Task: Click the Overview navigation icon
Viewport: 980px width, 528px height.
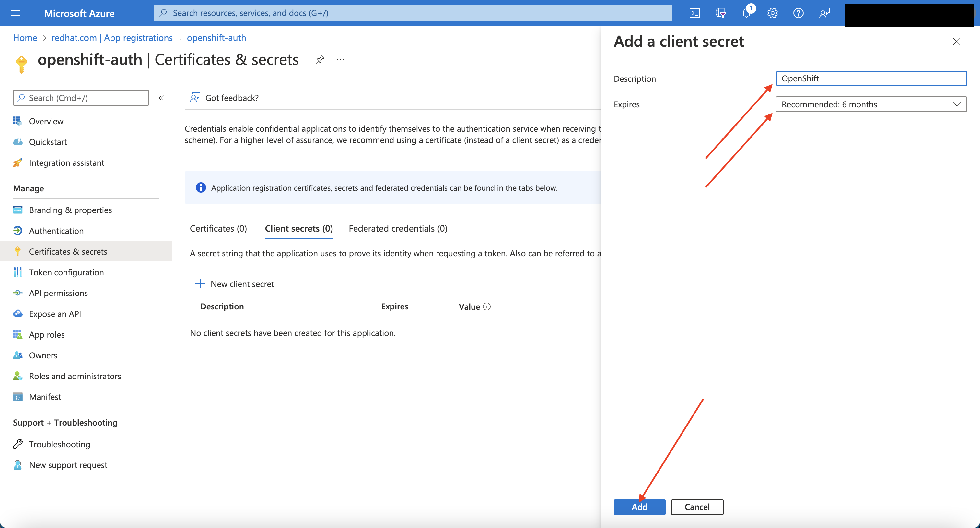Action: [18, 120]
